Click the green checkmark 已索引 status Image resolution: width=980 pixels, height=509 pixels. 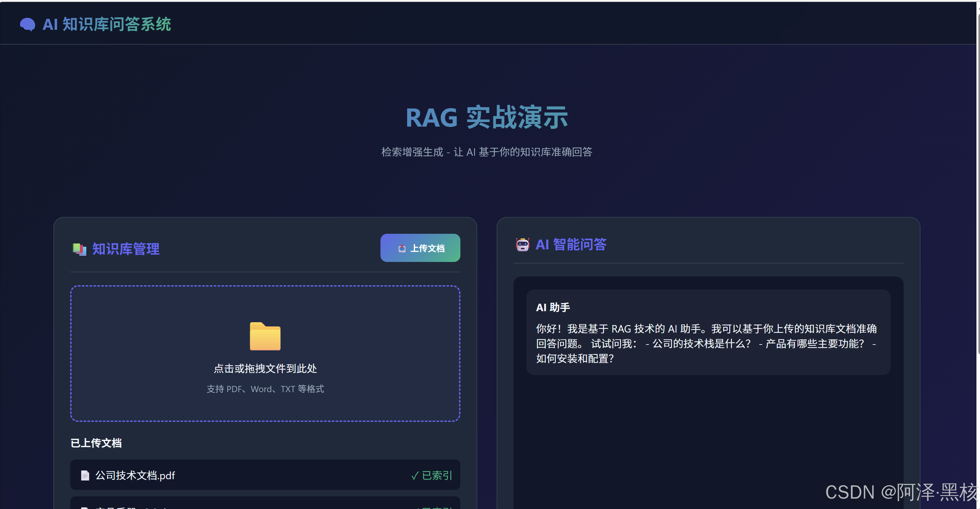[431, 476]
